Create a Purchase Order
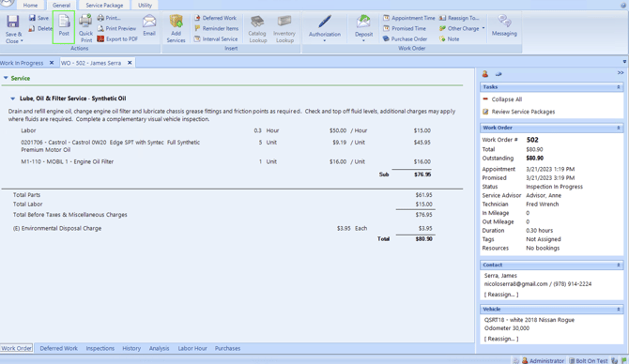629x364 pixels. click(405, 38)
